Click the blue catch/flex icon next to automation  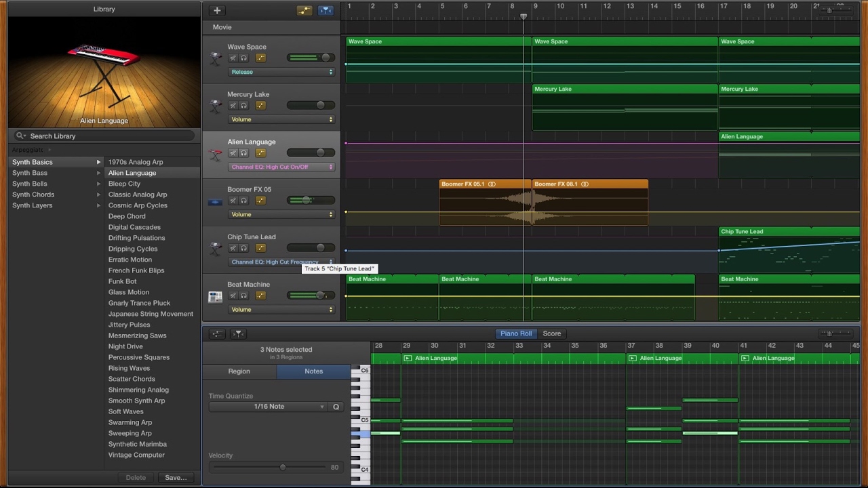(326, 10)
